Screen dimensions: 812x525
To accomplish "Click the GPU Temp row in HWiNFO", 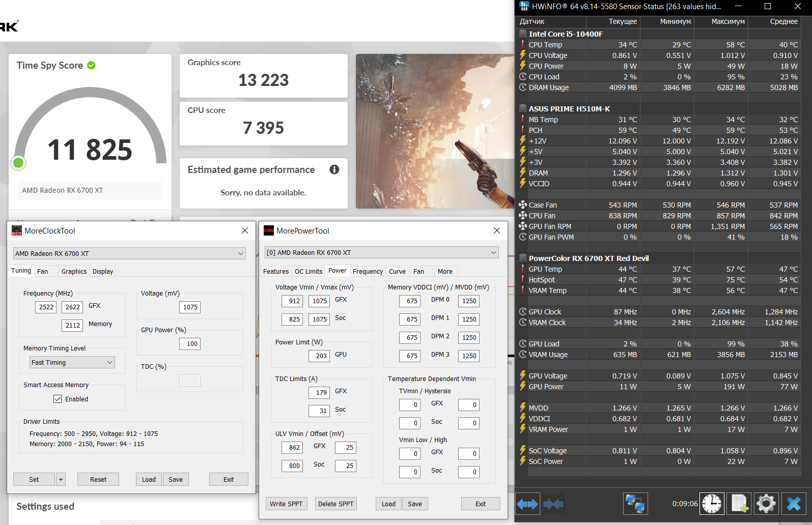I will click(x=659, y=269).
